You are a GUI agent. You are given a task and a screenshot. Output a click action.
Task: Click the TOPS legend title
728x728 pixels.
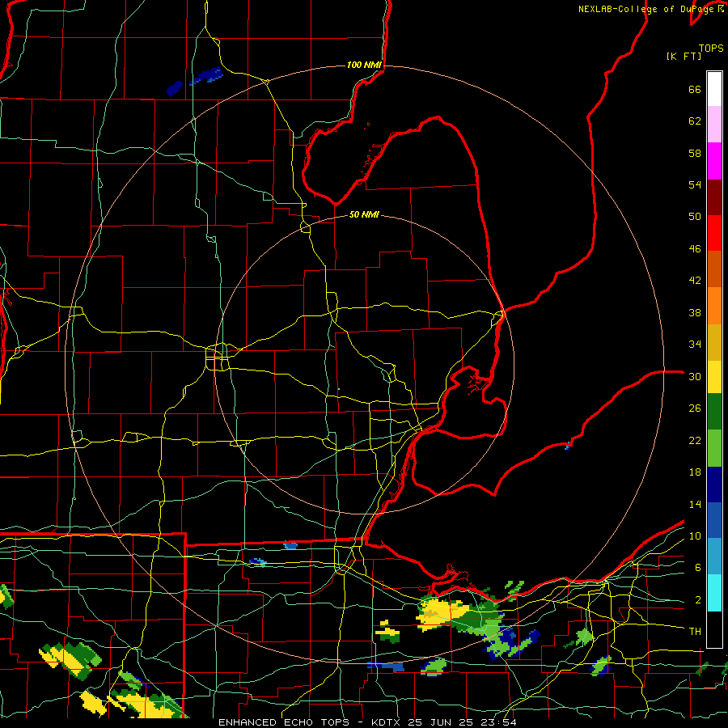(x=711, y=48)
